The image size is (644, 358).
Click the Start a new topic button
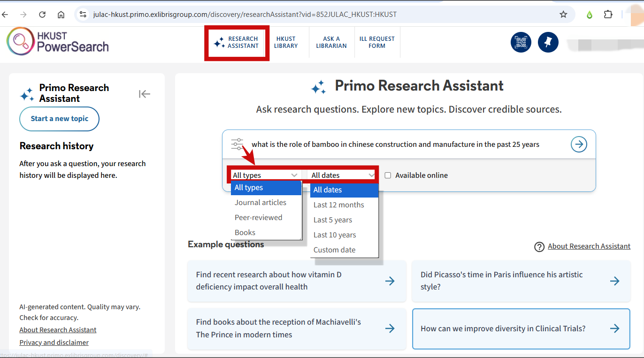[60, 119]
